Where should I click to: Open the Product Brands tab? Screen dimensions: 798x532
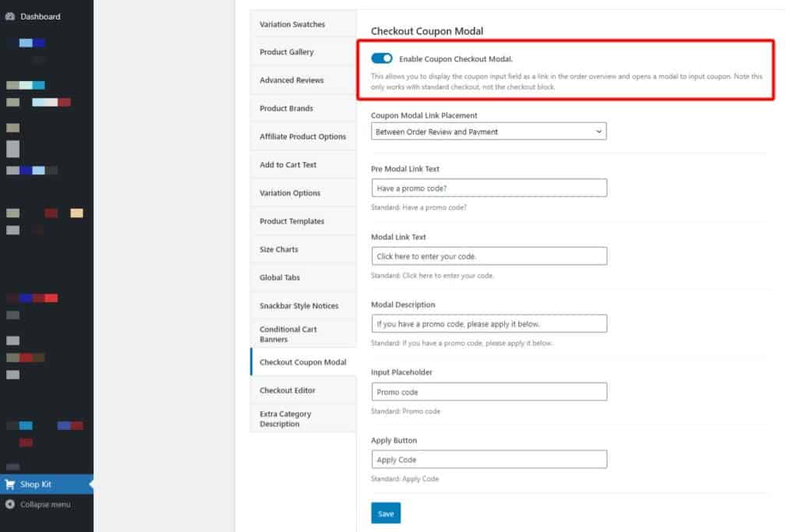285,108
